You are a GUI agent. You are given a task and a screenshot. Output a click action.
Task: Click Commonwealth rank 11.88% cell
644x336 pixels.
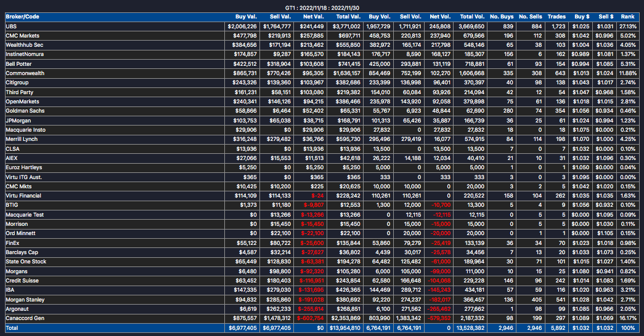click(x=627, y=73)
